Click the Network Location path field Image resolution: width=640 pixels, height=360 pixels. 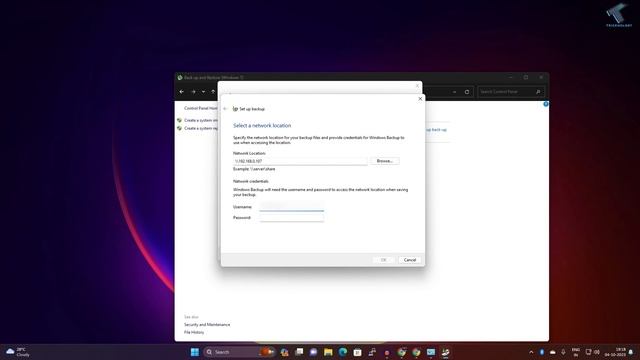pyautogui.click(x=300, y=161)
